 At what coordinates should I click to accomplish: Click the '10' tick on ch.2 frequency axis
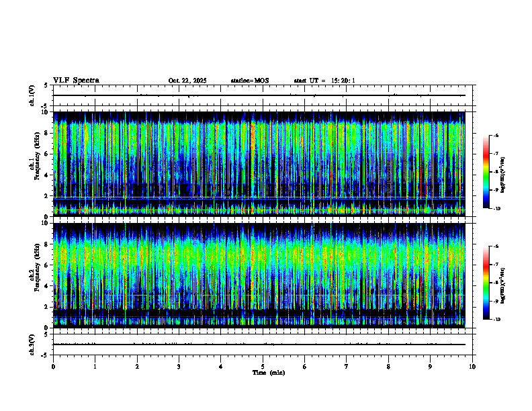coord(46,223)
